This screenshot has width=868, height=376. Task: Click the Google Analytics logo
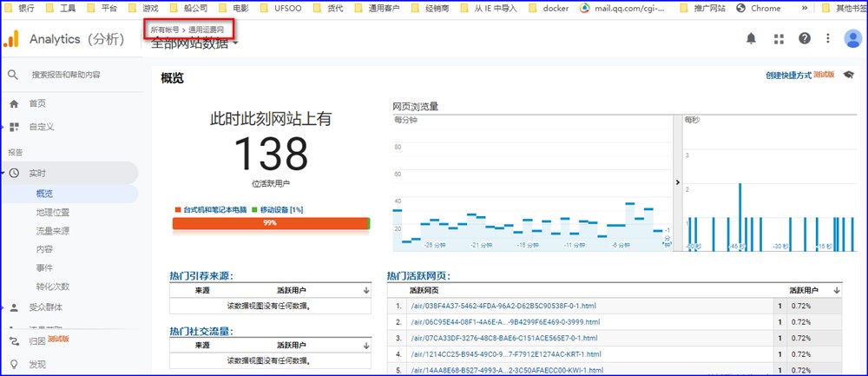[x=11, y=39]
